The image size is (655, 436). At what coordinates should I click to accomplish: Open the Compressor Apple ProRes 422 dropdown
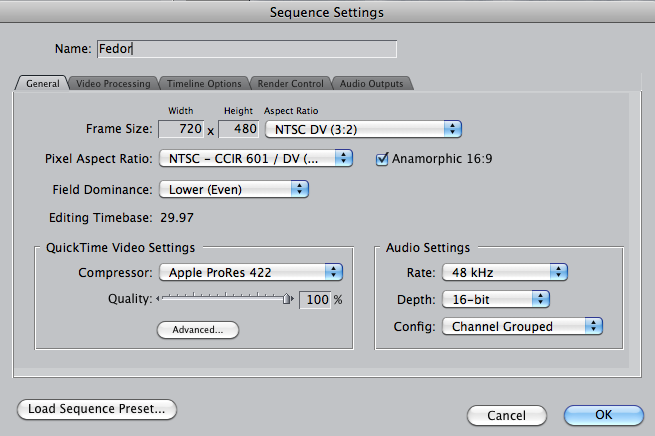(x=251, y=272)
